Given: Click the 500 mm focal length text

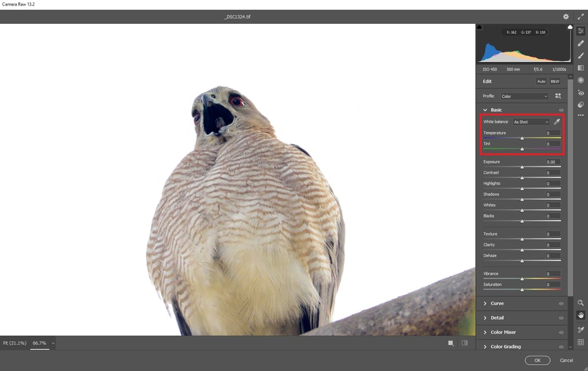Looking at the screenshot, I should click(513, 69).
